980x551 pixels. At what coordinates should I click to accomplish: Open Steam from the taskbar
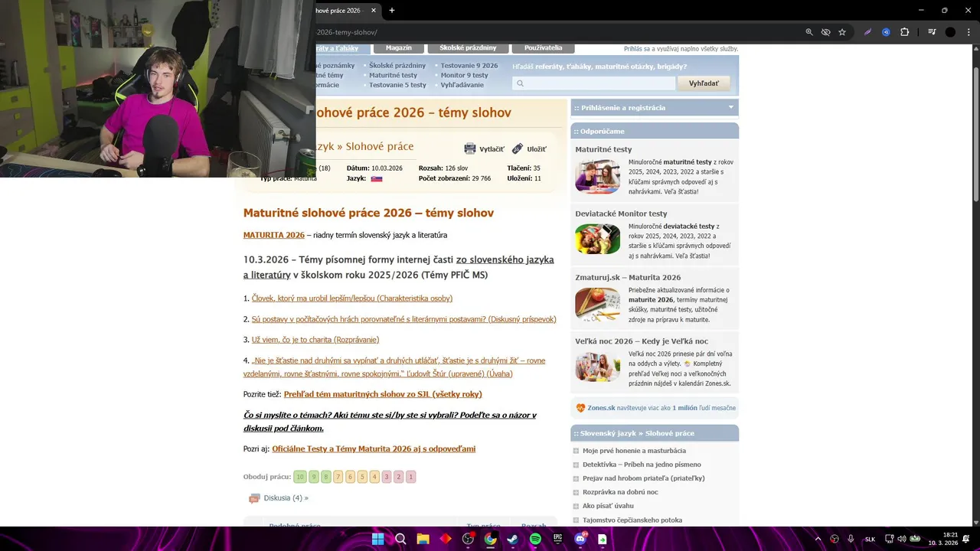coord(512,540)
